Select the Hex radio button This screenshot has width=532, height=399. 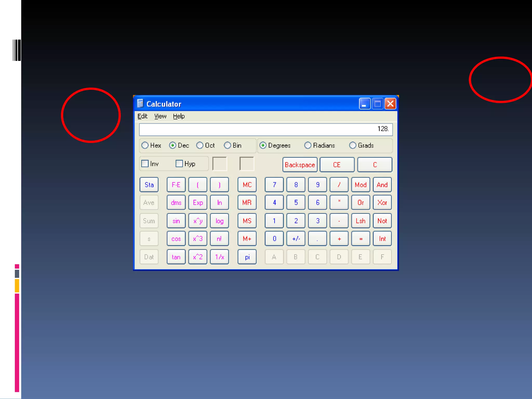(145, 145)
